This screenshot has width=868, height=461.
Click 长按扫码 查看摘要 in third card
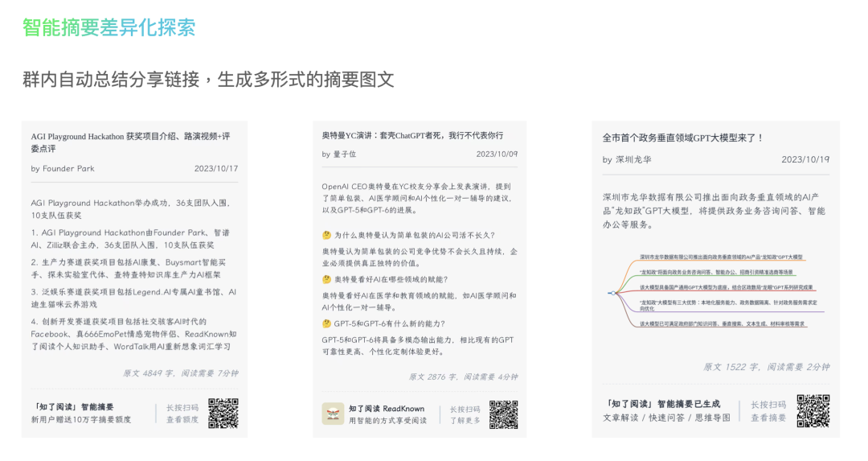click(x=768, y=411)
